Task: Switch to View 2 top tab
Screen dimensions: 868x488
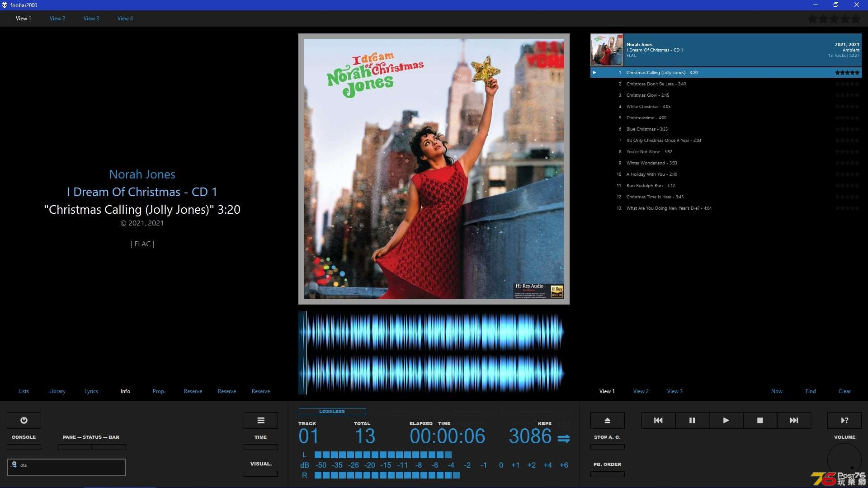Action: [x=57, y=19]
